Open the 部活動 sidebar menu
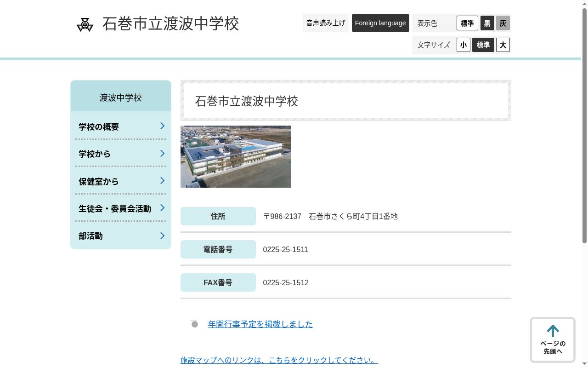 tap(121, 236)
